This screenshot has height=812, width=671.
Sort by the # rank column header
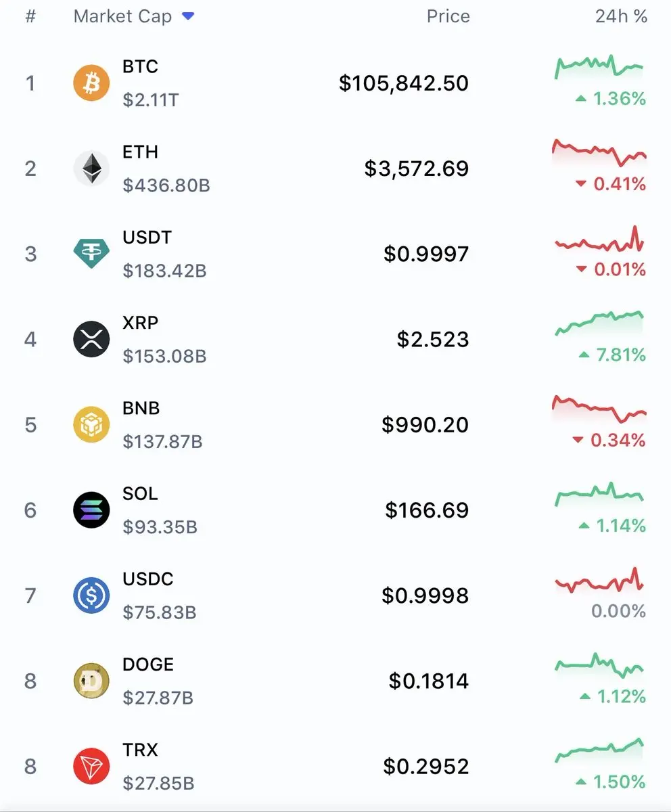(30, 16)
